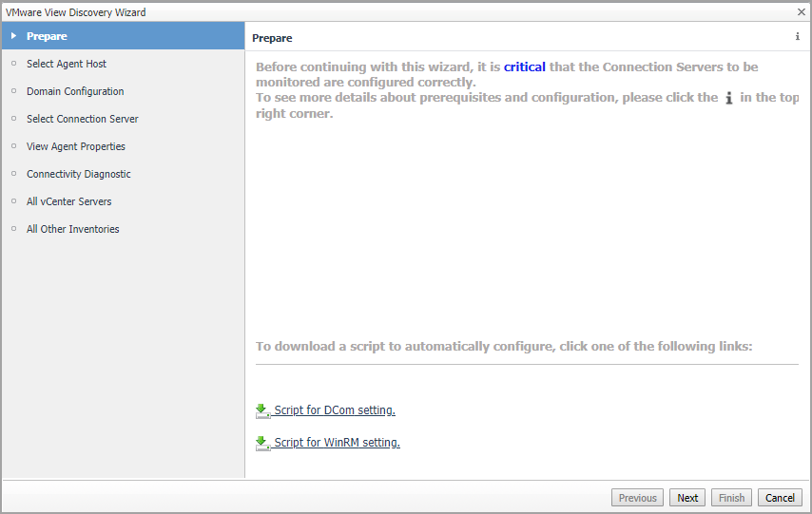Click the inline info icon in description

click(x=729, y=98)
